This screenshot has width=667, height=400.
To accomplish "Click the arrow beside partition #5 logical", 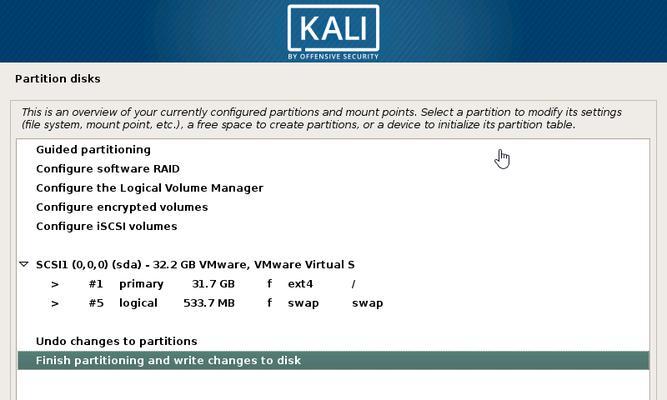I will click(x=55, y=303).
